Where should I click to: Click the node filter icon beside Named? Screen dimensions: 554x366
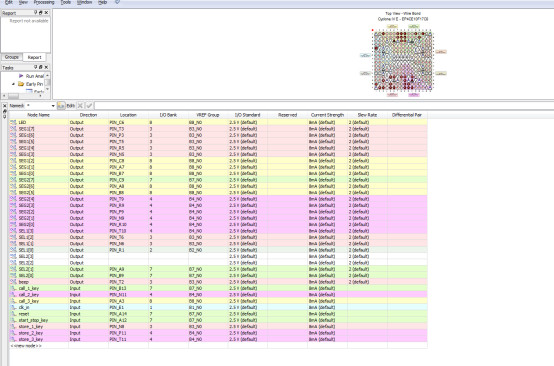pos(61,106)
